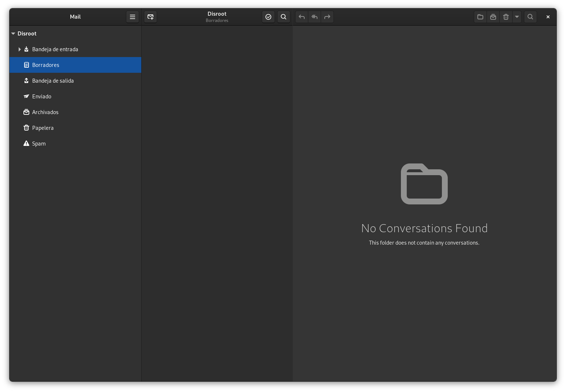The height and width of the screenshot is (392, 566).
Task: Toggle find in conversation search icon
Action: [x=530, y=17]
